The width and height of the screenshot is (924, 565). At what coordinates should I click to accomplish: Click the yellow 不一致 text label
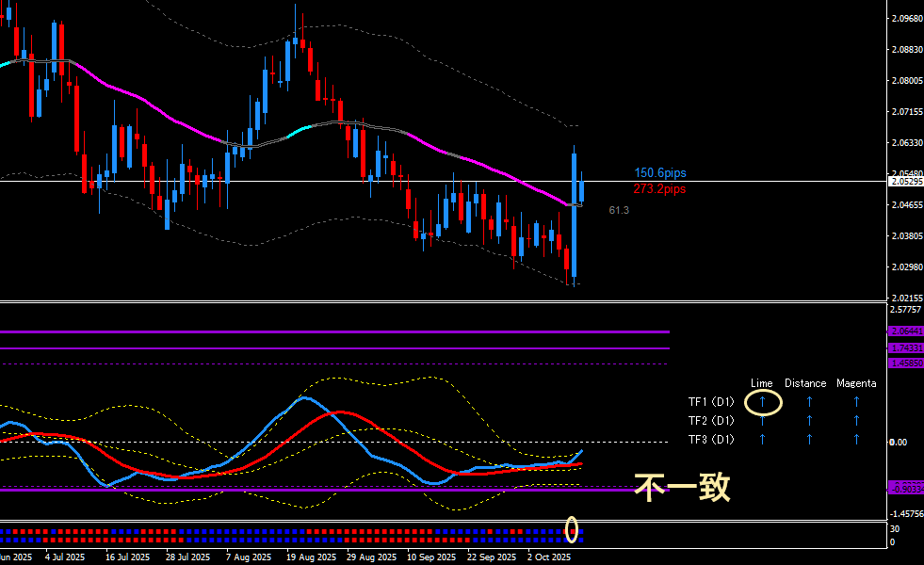[682, 487]
